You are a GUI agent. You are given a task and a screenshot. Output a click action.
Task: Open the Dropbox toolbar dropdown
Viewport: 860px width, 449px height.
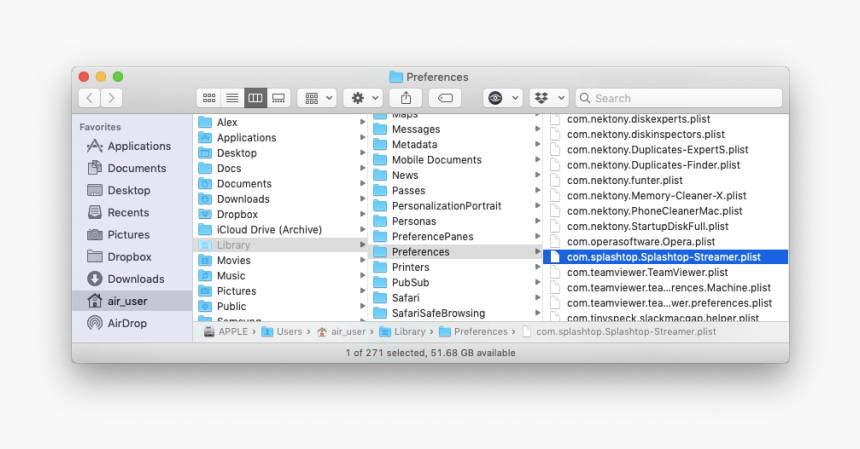click(x=549, y=98)
